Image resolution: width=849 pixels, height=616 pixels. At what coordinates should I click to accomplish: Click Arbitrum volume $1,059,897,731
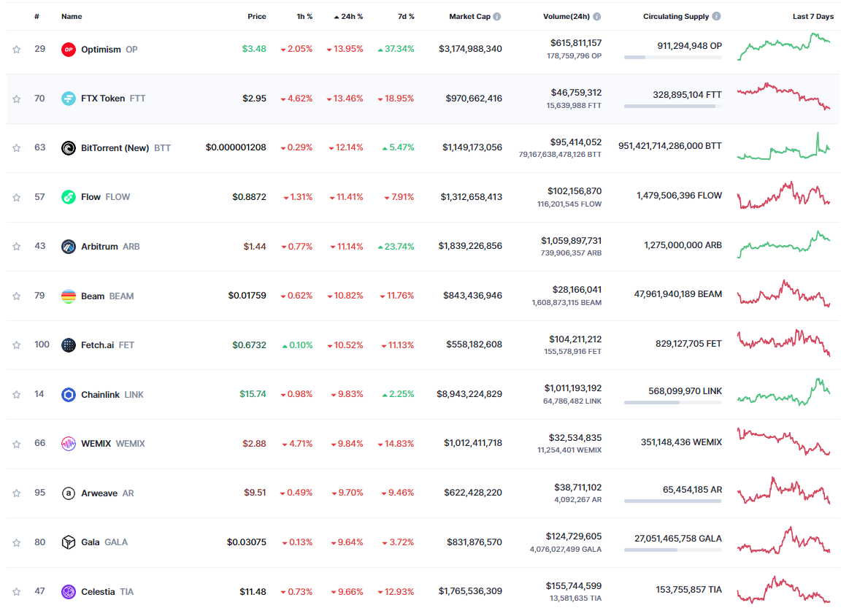pyautogui.click(x=572, y=240)
